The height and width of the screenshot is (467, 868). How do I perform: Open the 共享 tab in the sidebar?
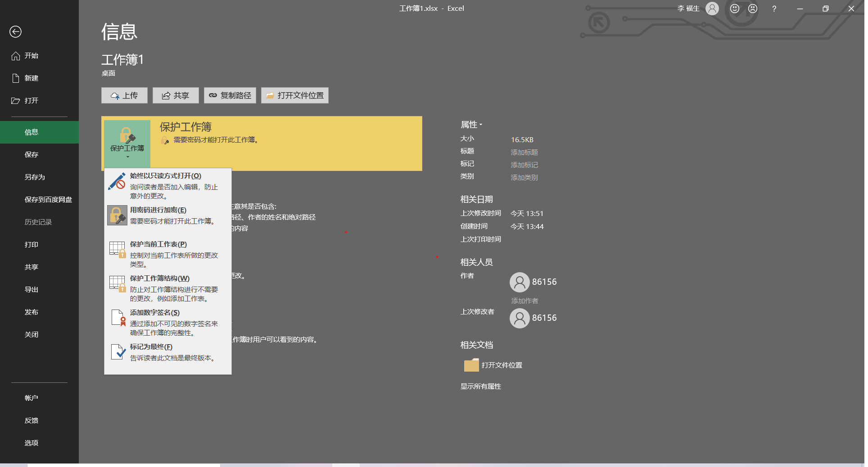pos(39,267)
